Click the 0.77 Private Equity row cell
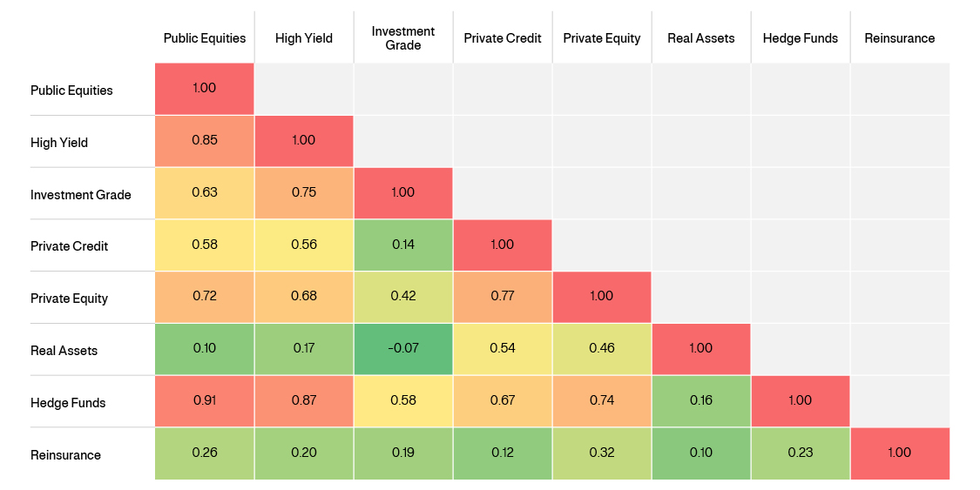Screen dimensions: 980x490 (x=502, y=297)
